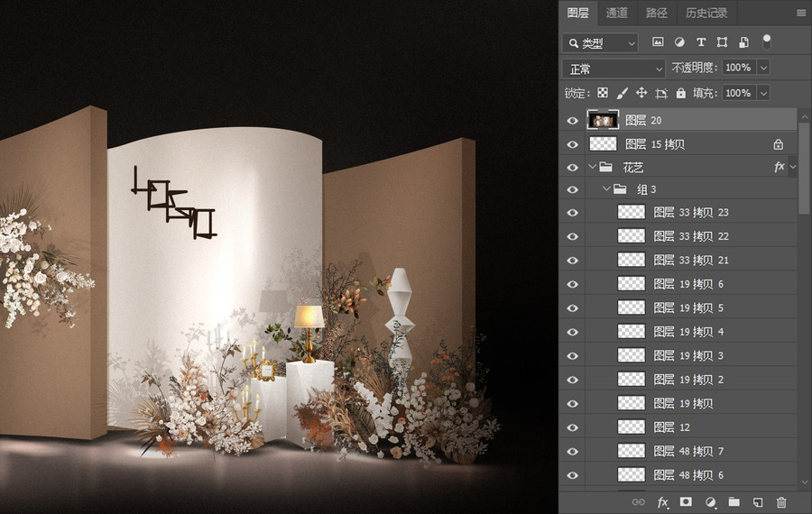This screenshot has height=514, width=812.
Task: Click the fx badge on 花艺 group
Action: (x=779, y=167)
